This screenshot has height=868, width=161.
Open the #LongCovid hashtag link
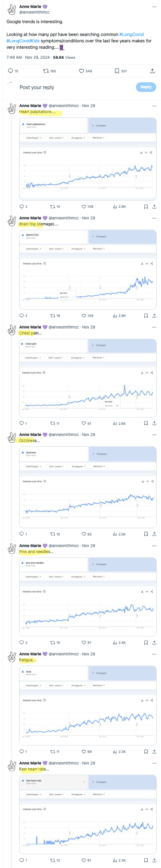pyautogui.click(x=132, y=35)
